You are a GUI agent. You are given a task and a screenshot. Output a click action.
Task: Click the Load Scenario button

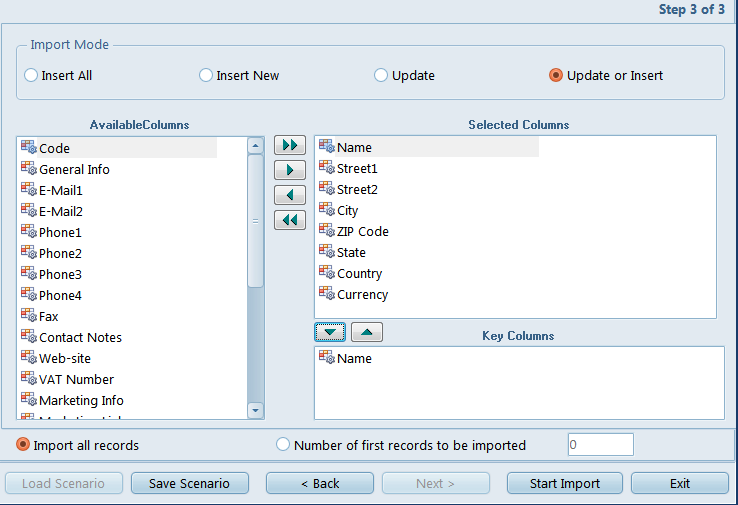[64, 483]
